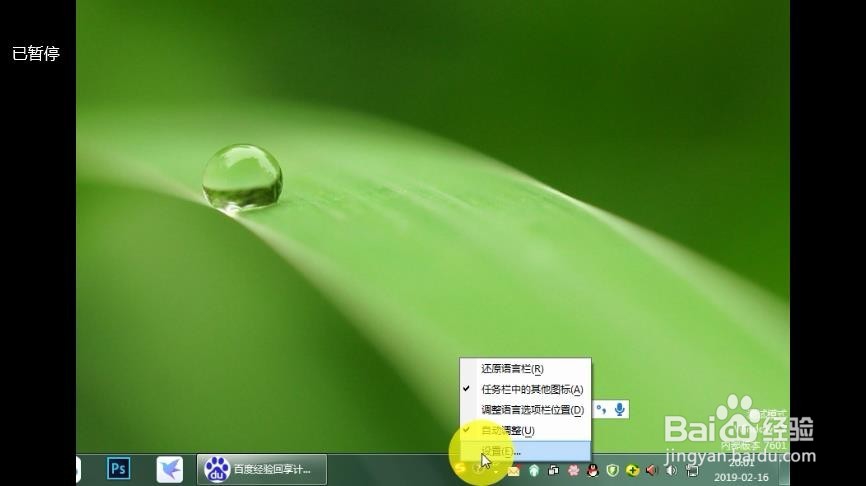Open 设置(E)... from the language bar menu
The height and width of the screenshot is (486, 866).
(525, 451)
